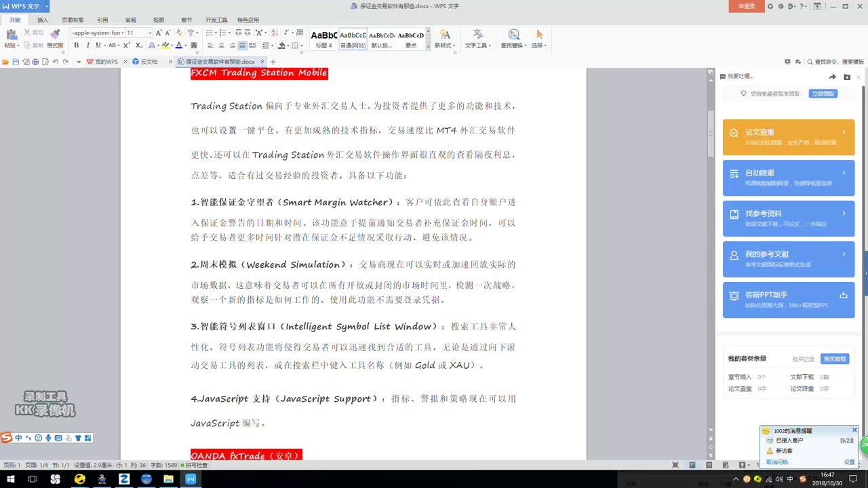The image size is (868, 488).
Task: Click the 立即领取 claim button
Action: [823, 94]
